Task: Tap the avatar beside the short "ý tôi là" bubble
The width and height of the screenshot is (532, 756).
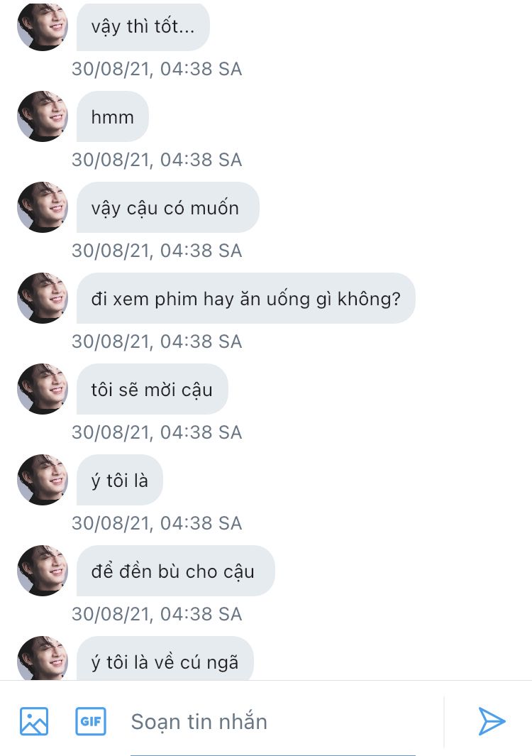Action: point(43,480)
